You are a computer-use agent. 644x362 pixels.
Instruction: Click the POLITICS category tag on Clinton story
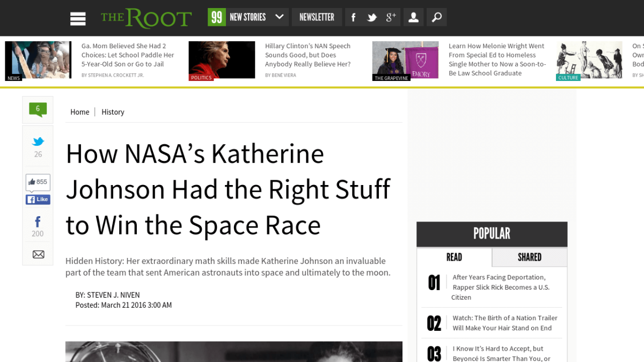pyautogui.click(x=201, y=77)
